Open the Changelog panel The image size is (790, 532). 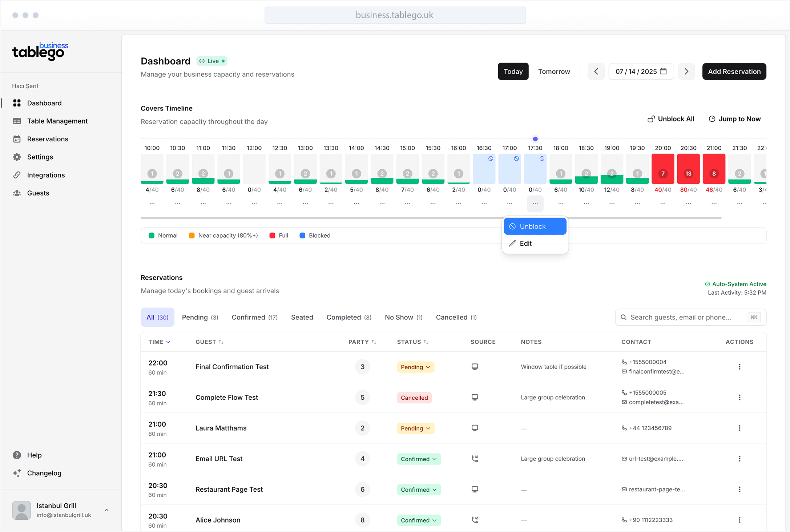(x=44, y=473)
